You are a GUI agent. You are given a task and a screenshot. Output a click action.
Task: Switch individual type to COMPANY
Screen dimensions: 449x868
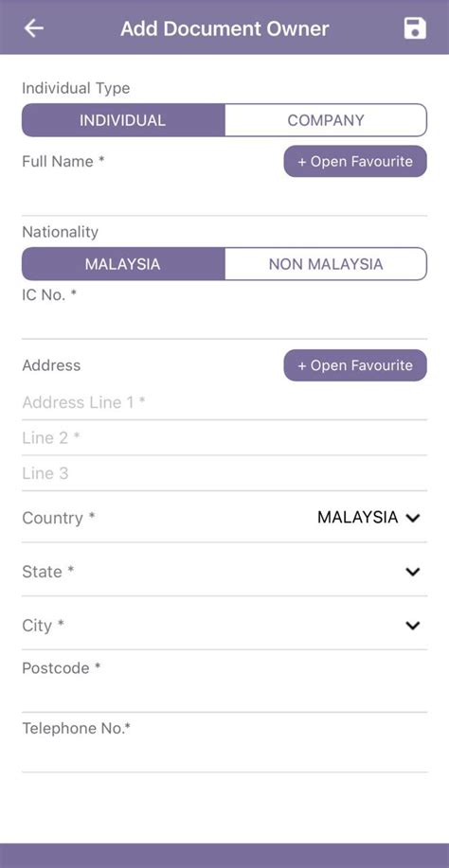click(326, 120)
